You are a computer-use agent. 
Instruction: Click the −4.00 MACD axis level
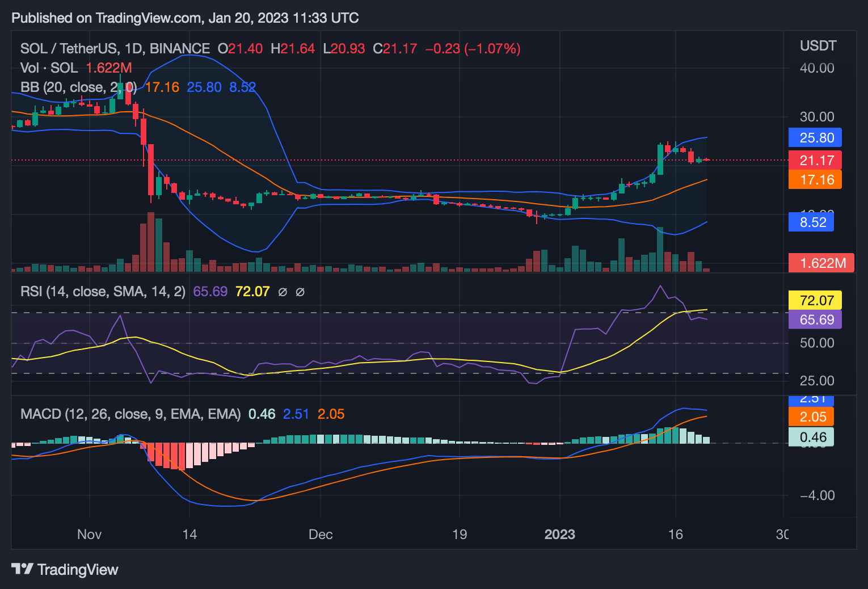(817, 495)
